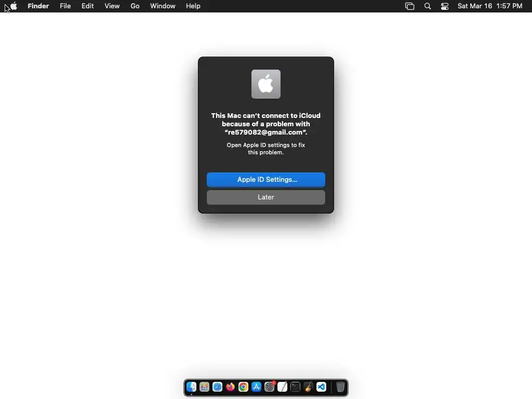Open the Window menu

click(x=163, y=6)
